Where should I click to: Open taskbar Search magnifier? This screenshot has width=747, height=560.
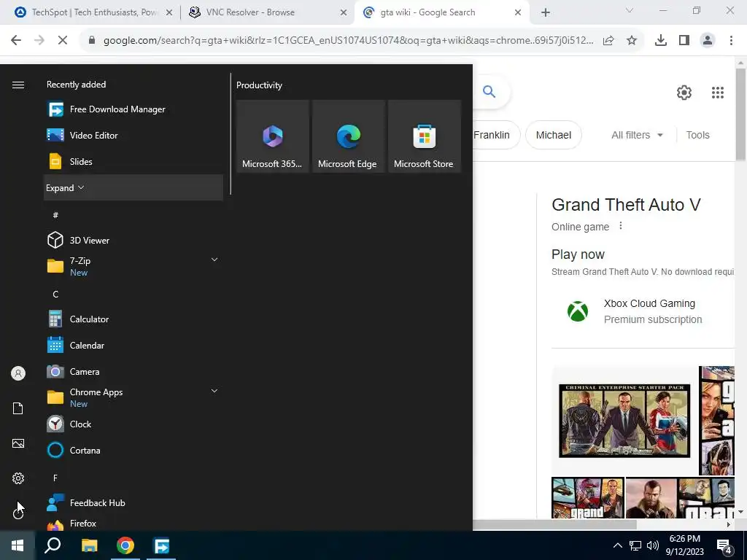click(x=53, y=545)
